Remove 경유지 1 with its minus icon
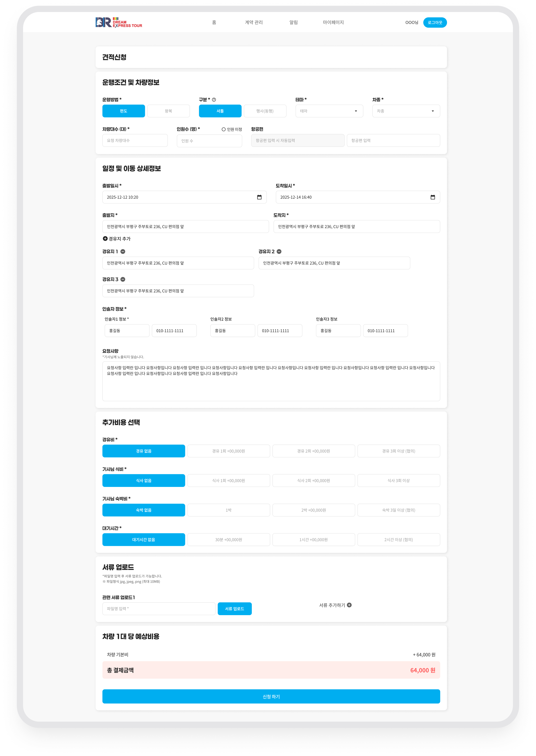This screenshot has height=756, width=536. tap(123, 252)
